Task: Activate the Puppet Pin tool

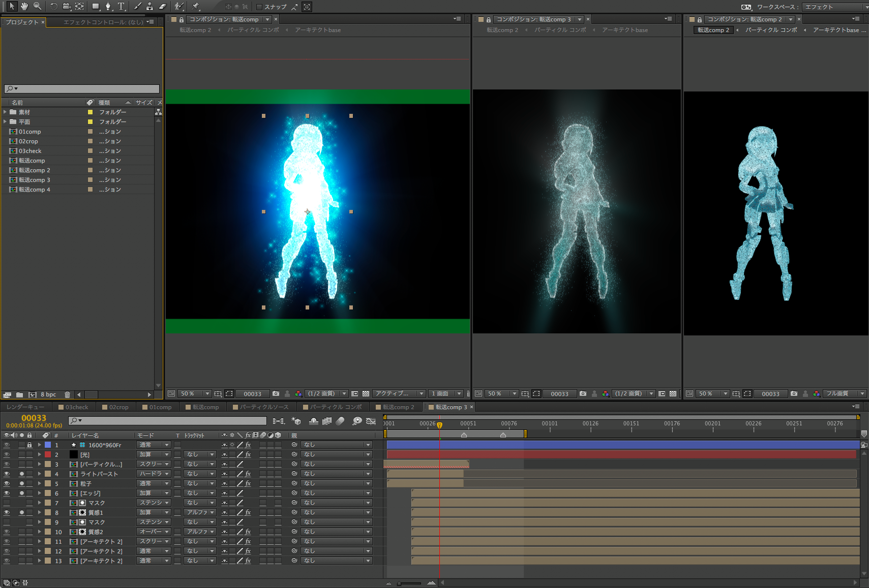Action: pos(196,6)
